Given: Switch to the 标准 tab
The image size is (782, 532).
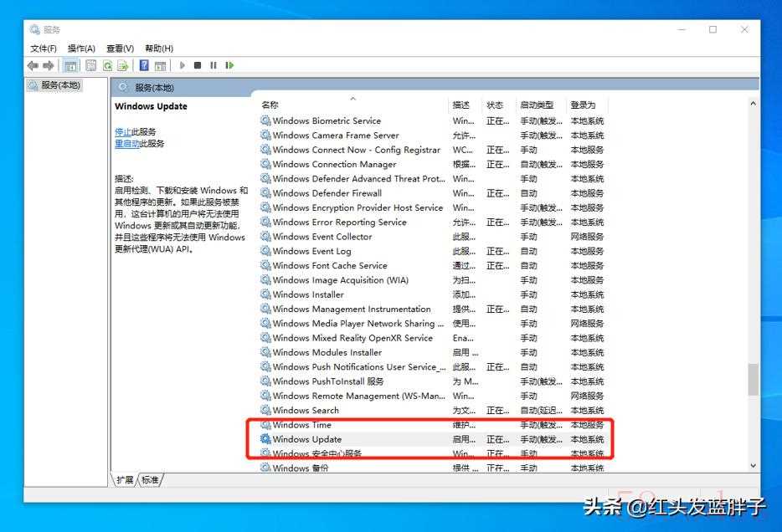Looking at the screenshot, I should [150, 479].
